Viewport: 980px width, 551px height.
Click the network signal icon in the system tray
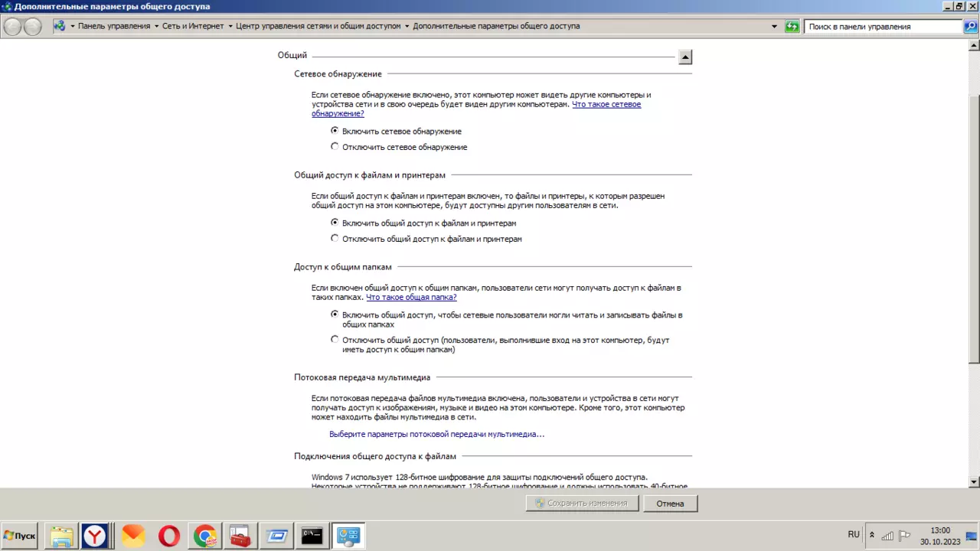[x=887, y=536]
